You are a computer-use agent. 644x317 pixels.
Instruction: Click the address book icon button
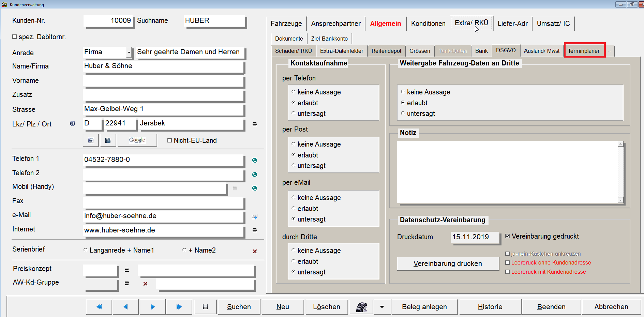(x=108, y=140)
